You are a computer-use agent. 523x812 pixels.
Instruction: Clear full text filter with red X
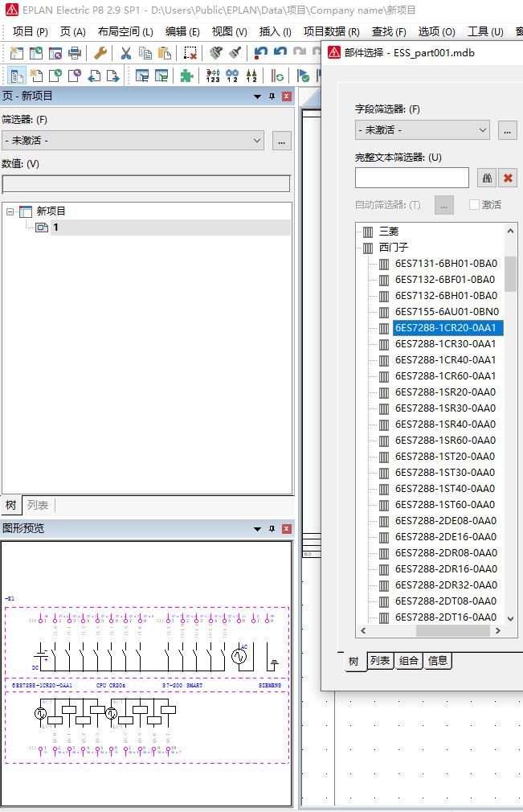point(508,178)
